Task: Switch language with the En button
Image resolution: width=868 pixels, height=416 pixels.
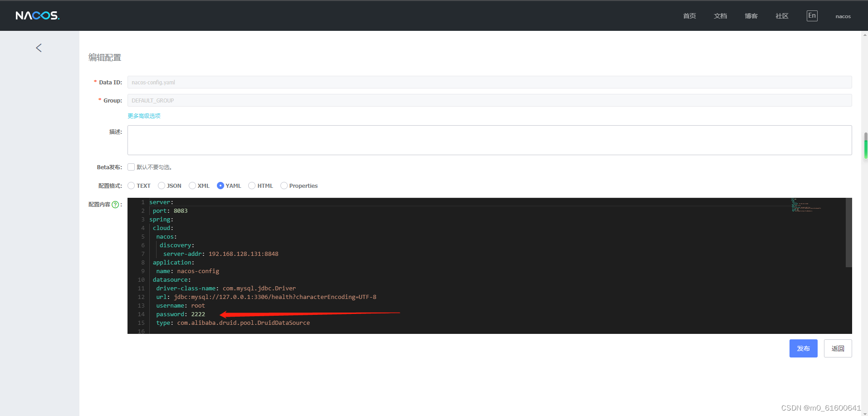Action: 812,16
